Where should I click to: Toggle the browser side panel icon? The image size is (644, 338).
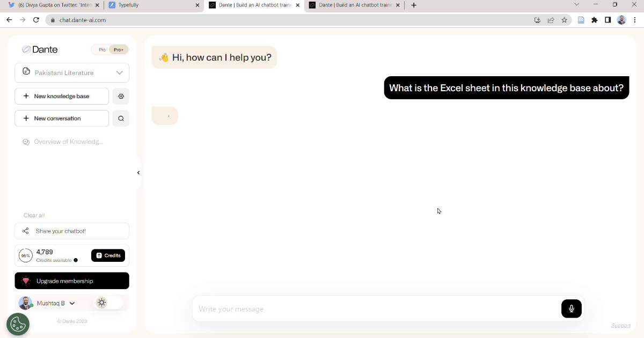click(608, 20)
